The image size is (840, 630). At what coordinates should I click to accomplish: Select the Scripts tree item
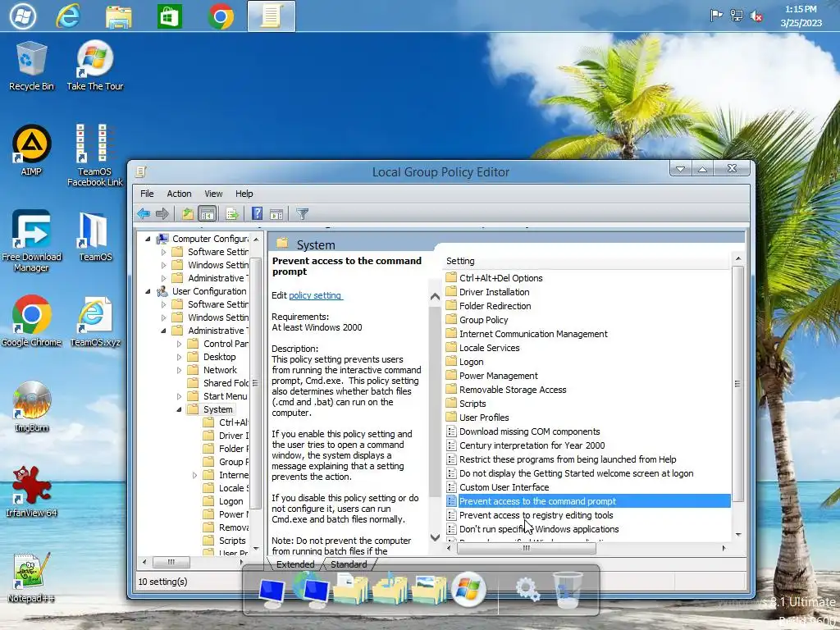[232, 541]
